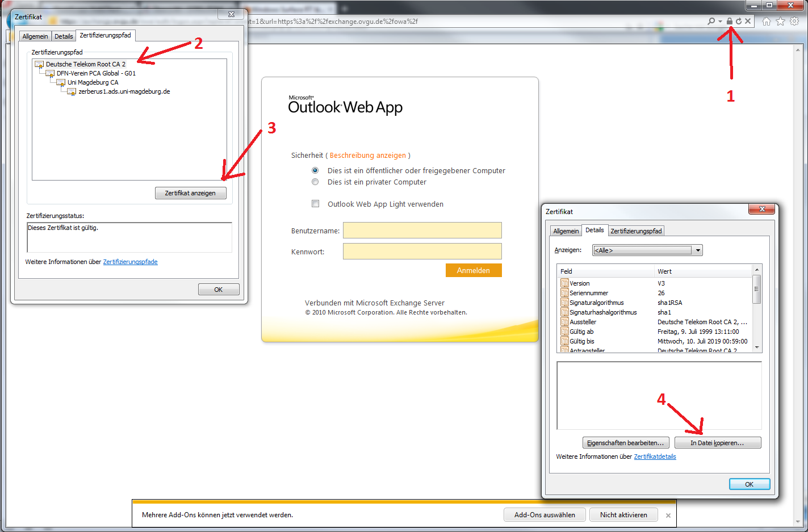The image size is (808, 532).
Task: Select the Aussteller field icon
Action: 564,322
